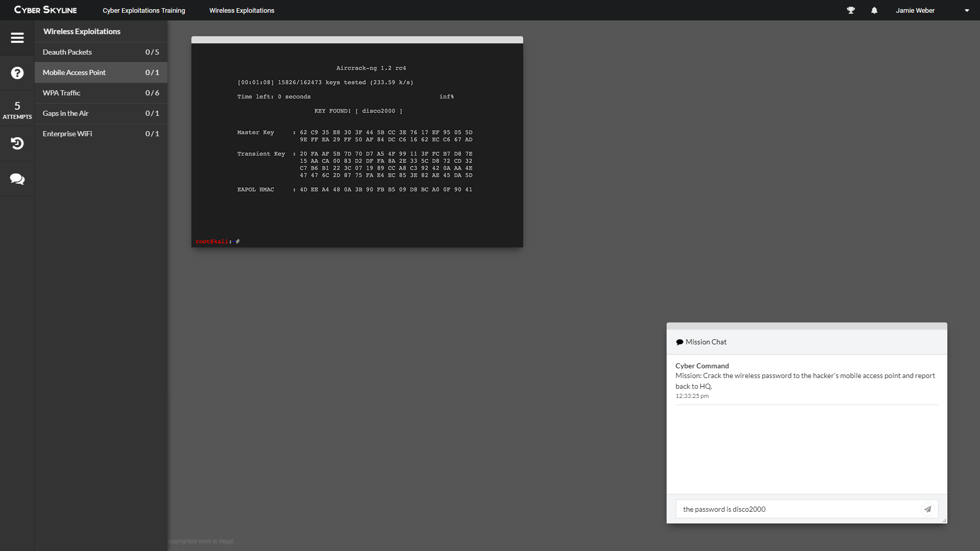Go to Cyber Exploitations Training

click(144, 10)
